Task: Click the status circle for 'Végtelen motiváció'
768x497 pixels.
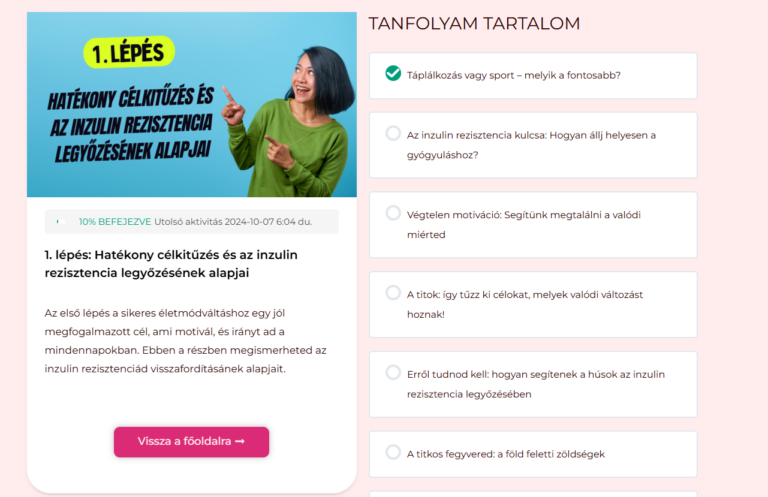Action: [x=393, y=213]
